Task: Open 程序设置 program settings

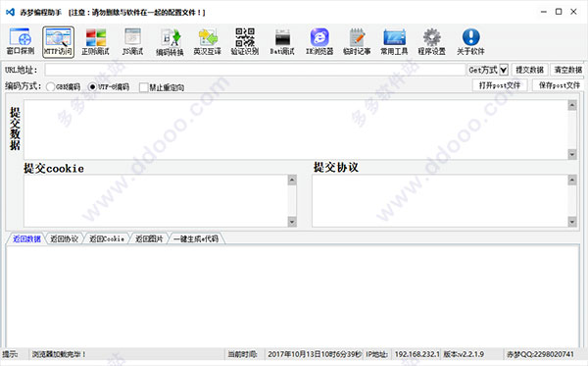Action: 431,41
